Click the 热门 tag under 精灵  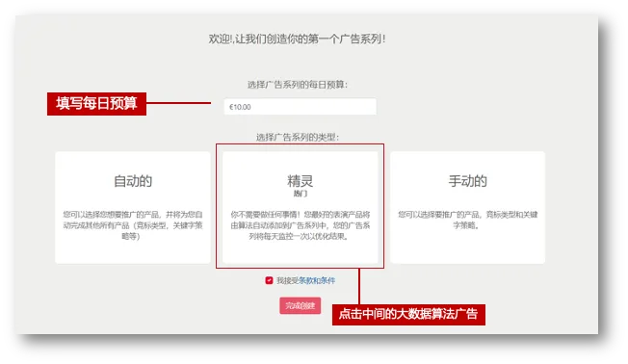(300, 194)
